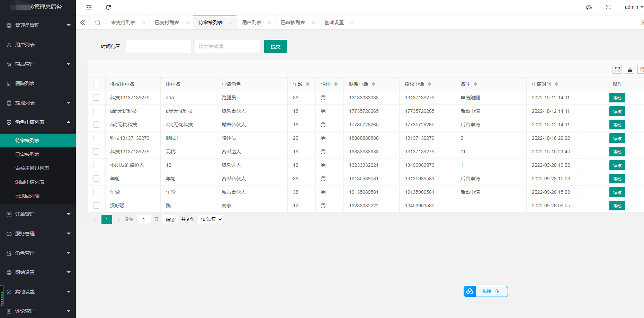Click the 搜索关键词 search field
The height and width of the screenshot is (318, 644).
pyautogui.click(x=227, y=46)
